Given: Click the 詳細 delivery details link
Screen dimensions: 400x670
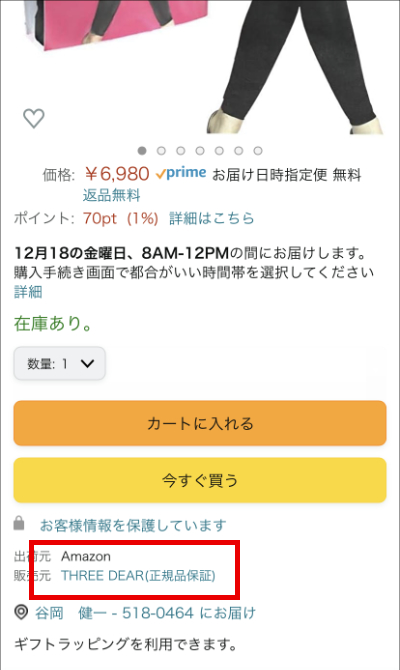Looking at the screenshot, I should pyautogui.click(x=28, y=292).
